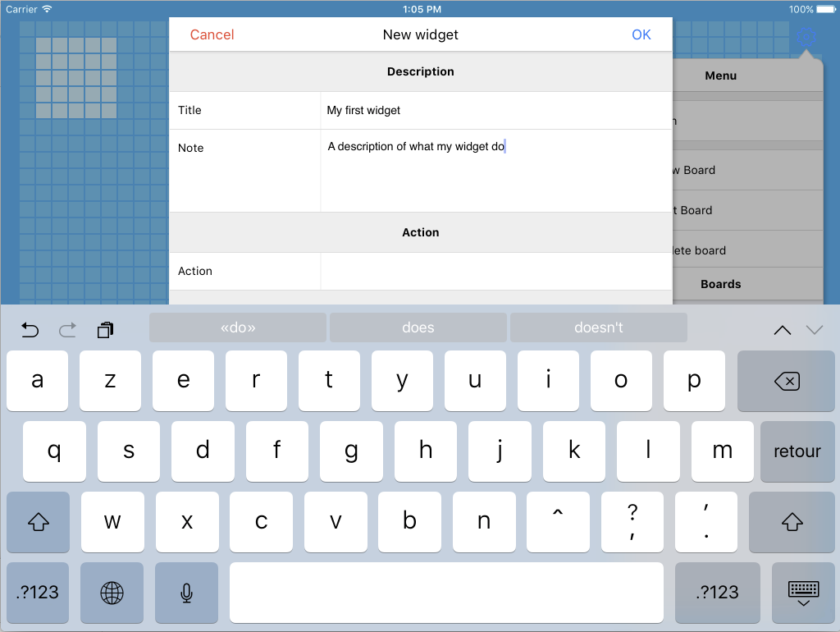The width and height of the screenshot is (840, 632).
Task: Go to next field with down chevron
Action: (814, 330)
